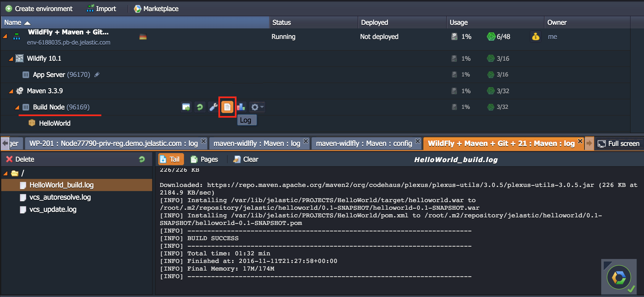Click Clear to empty the log
The width and height of the screenshot is (644, 297).
click(x=246, y=159)
